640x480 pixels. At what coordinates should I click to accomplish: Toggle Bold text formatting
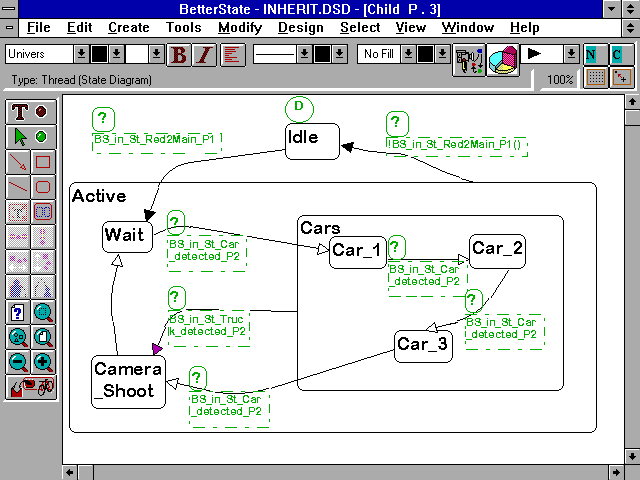click(x=179, y=54)
